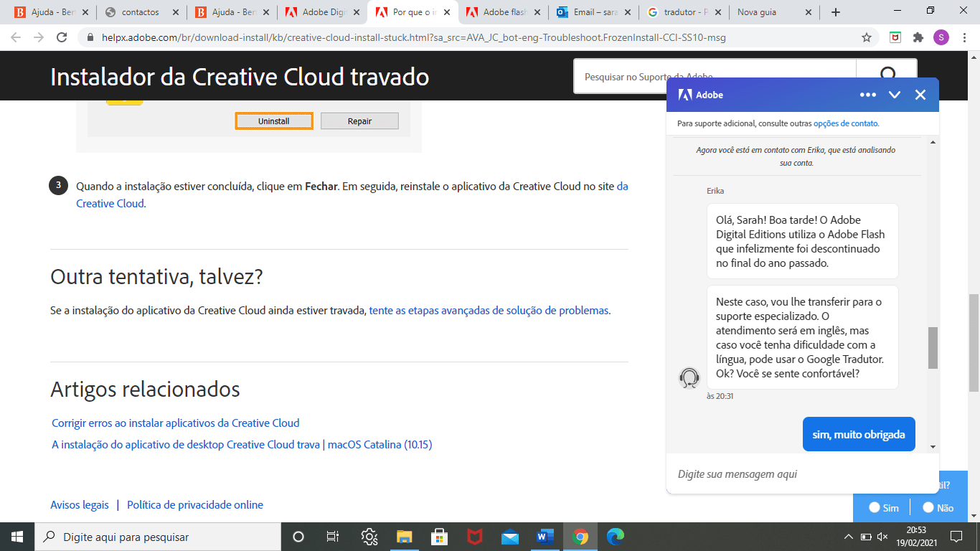Open Settings gear on taskbar

point(369,537)
